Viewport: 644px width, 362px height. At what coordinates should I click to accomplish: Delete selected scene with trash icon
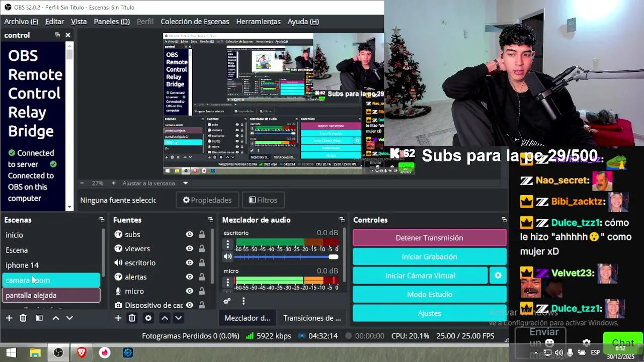tap(23, 318)
